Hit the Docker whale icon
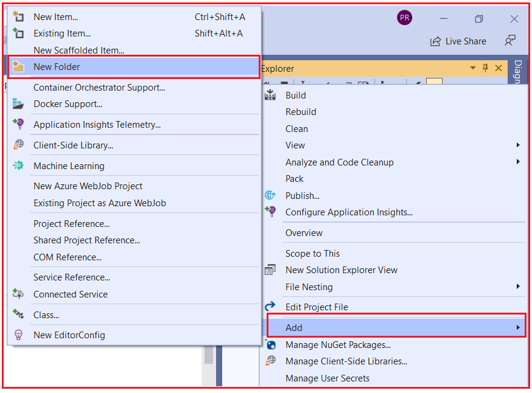Image resolution: width=532 pixels, height=393 pixels. (18, 104)
